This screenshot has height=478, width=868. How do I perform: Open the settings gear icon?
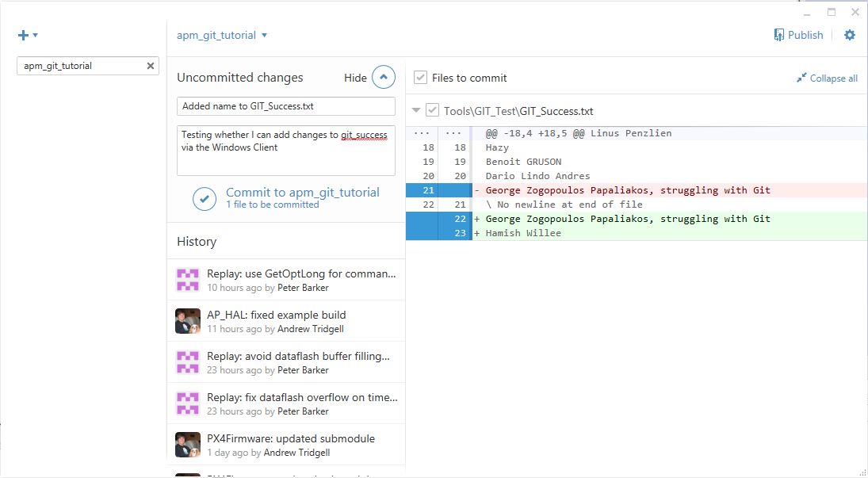(850, 35)
